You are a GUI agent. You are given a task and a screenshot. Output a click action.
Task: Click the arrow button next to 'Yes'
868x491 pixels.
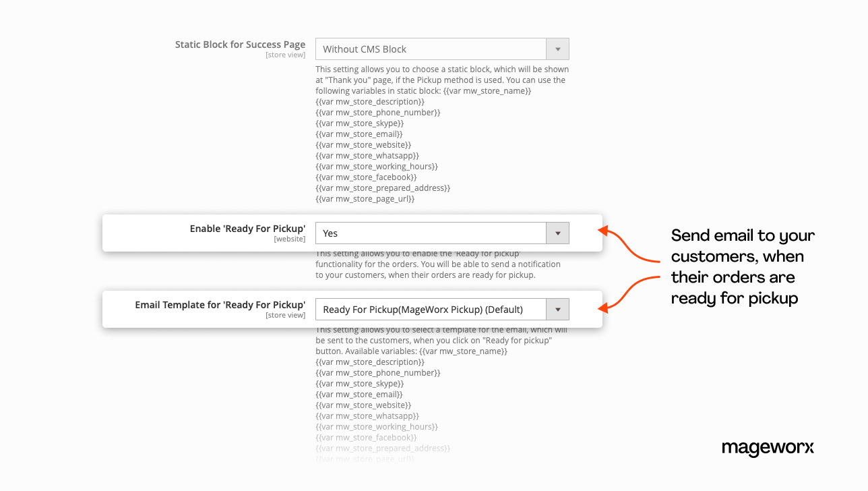tap(557, 233)
